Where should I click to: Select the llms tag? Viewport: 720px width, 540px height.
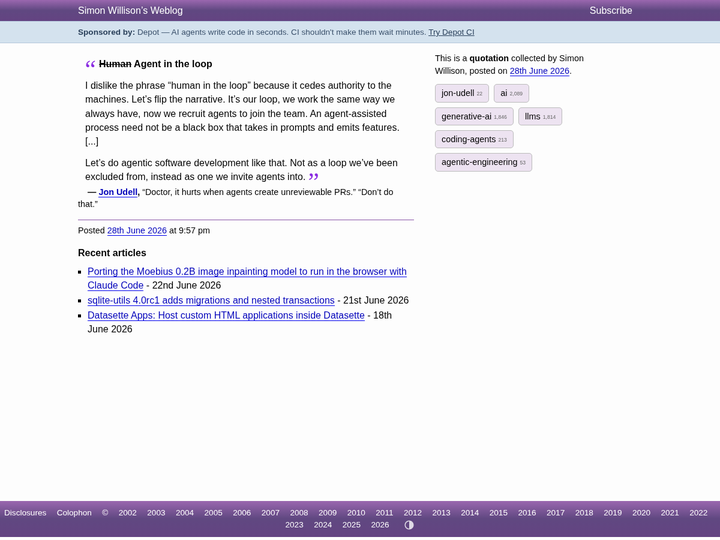click(x=540, y=117)
